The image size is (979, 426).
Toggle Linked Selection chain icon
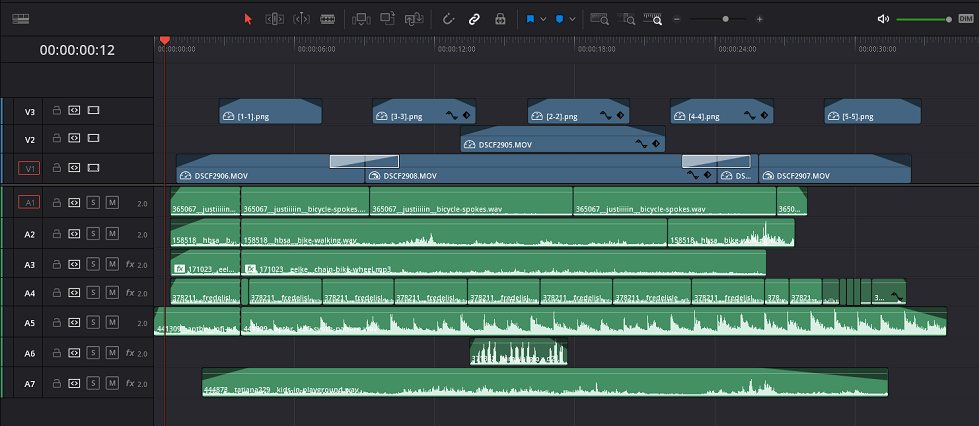pos(474,19)
